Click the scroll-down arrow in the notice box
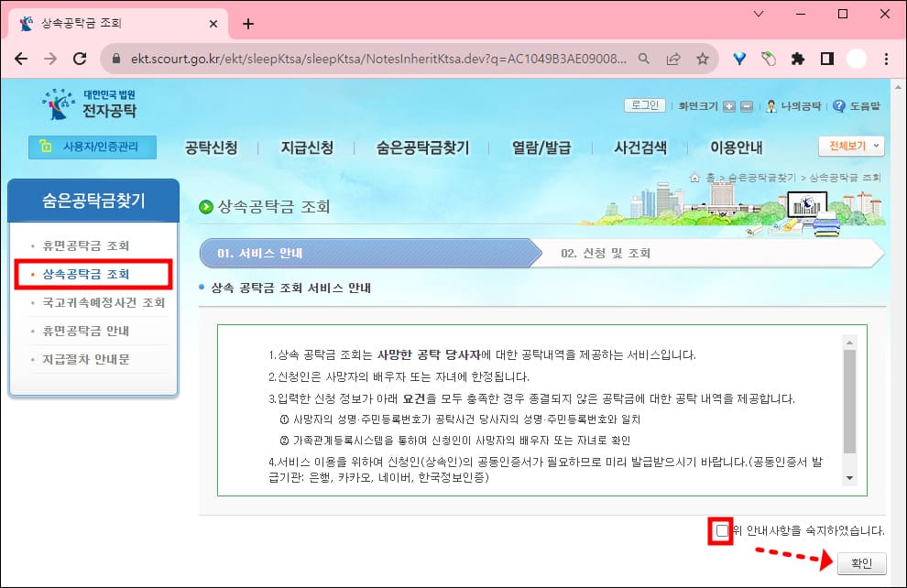The width and height of the screenshot is (907, 588). click(848, 477)
